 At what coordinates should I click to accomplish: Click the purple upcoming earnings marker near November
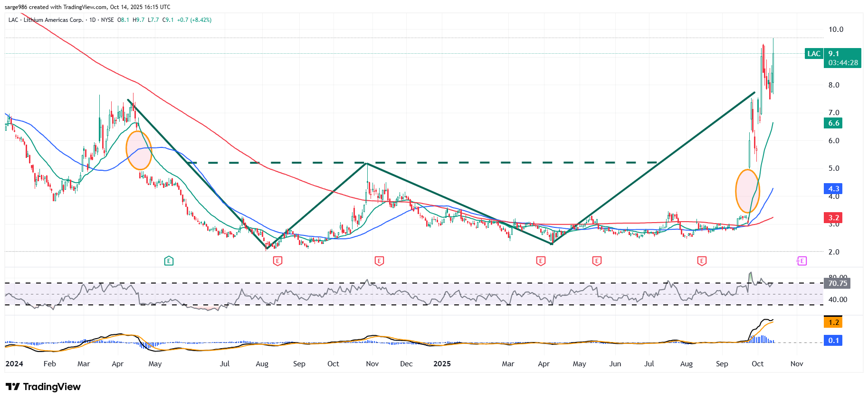click(x=802, y=261)
